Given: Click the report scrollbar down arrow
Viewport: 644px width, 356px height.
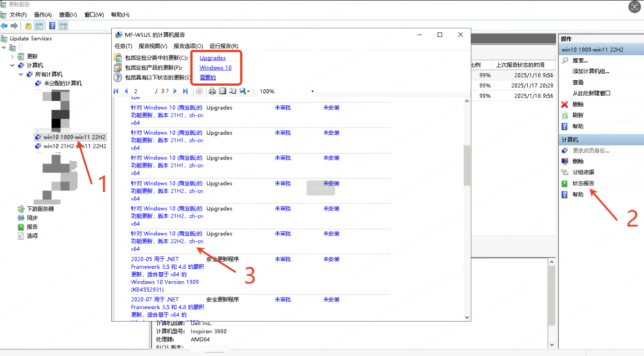Looking at the screenshot, I should (467, 317).
